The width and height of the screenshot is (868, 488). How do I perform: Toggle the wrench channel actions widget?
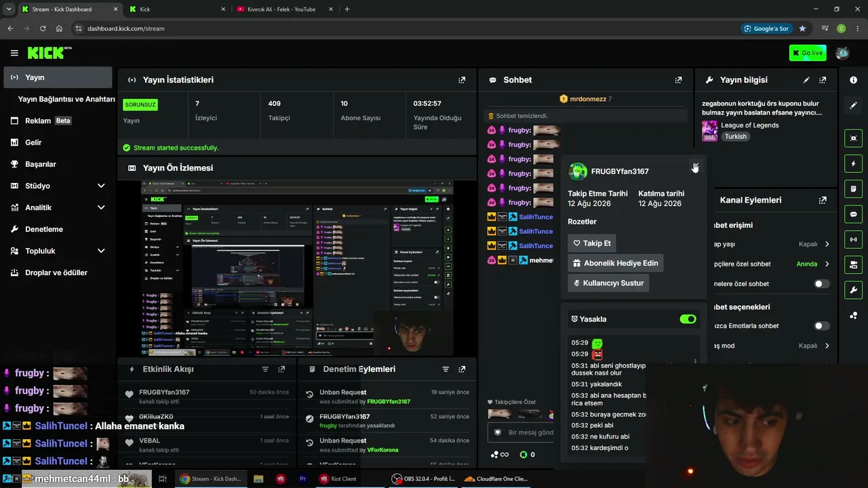point(853,290)
